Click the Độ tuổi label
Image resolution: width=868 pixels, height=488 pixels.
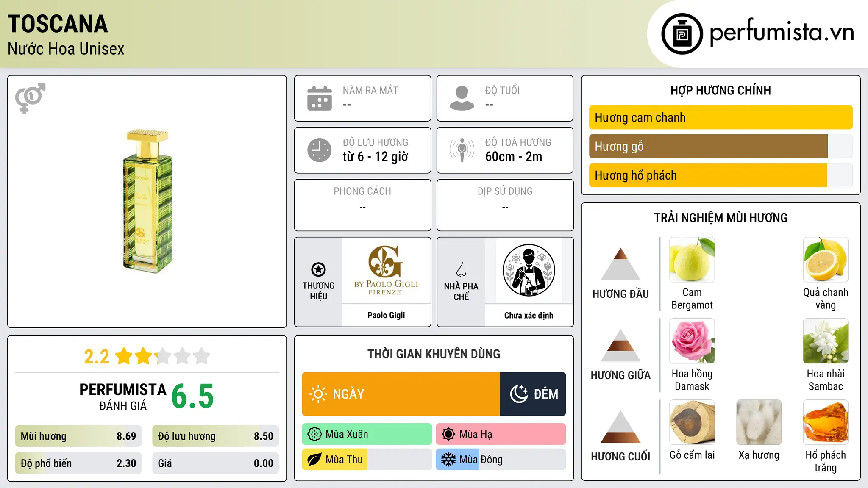[x=502, y=91]
